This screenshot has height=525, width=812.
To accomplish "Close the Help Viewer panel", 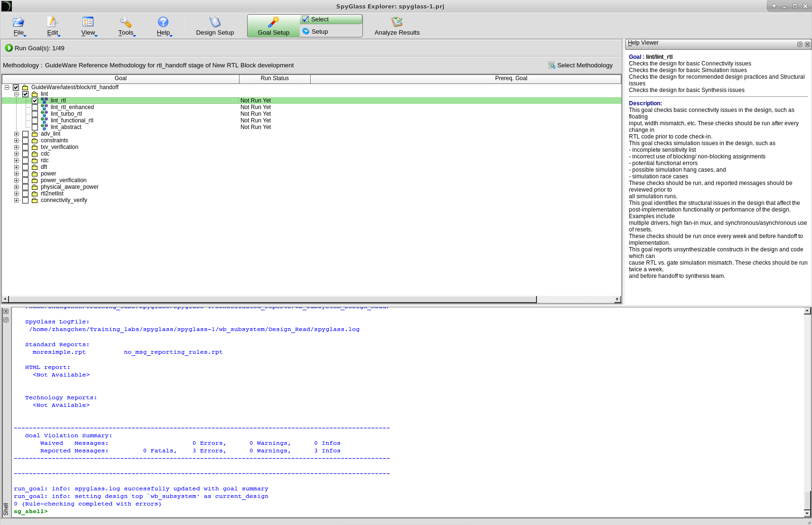I will tap(807, 44).
